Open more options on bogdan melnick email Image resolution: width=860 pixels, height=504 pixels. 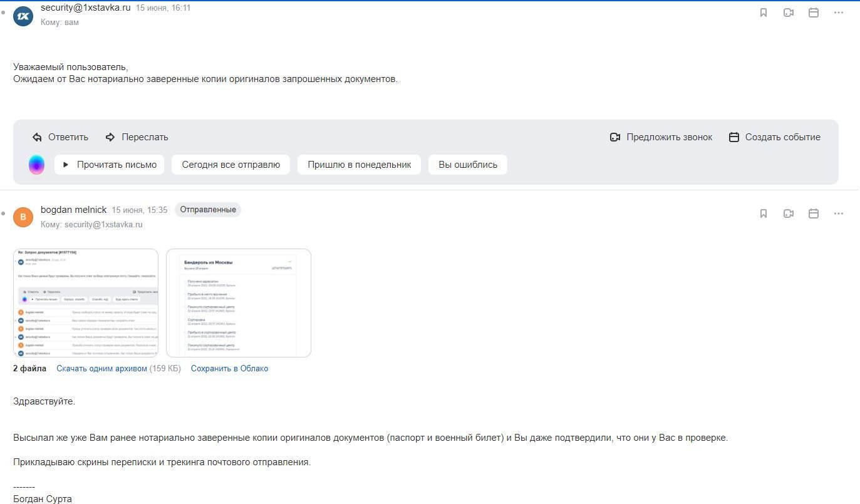pyautogui.click(x=839, y=213)
